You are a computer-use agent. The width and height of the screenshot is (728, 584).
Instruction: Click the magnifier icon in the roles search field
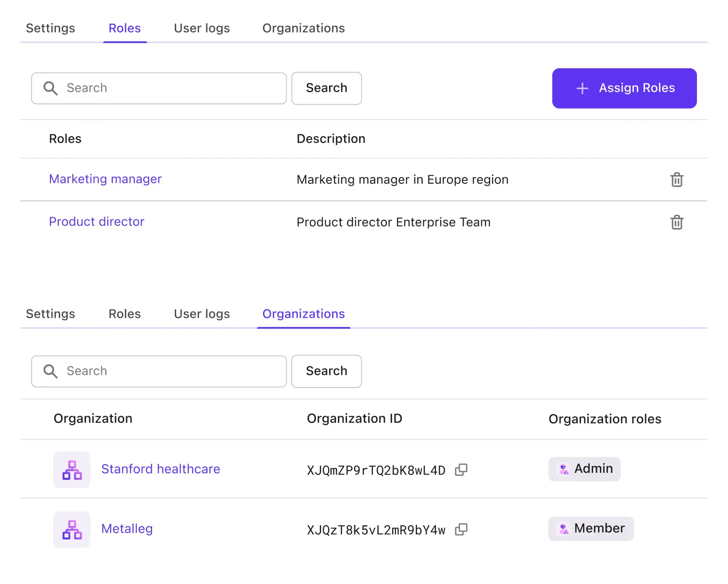point(50,88)
